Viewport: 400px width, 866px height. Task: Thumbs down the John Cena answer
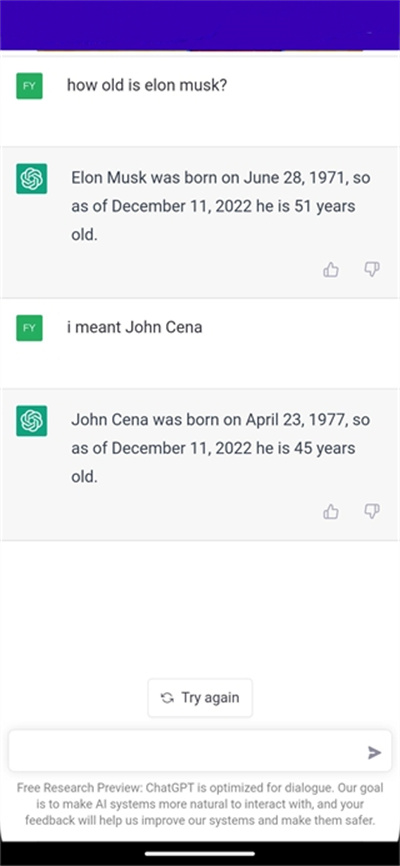pyautogui.click(x=372, y=511)
